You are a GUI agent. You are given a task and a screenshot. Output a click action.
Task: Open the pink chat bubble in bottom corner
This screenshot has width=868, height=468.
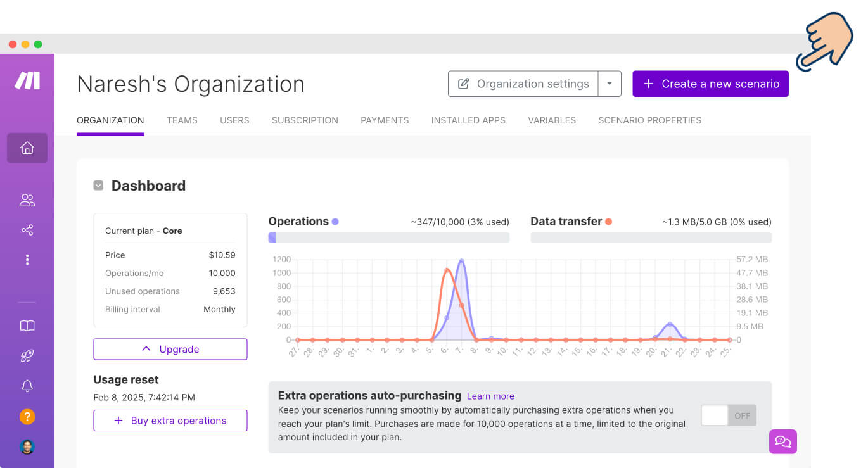click(783, 441)
